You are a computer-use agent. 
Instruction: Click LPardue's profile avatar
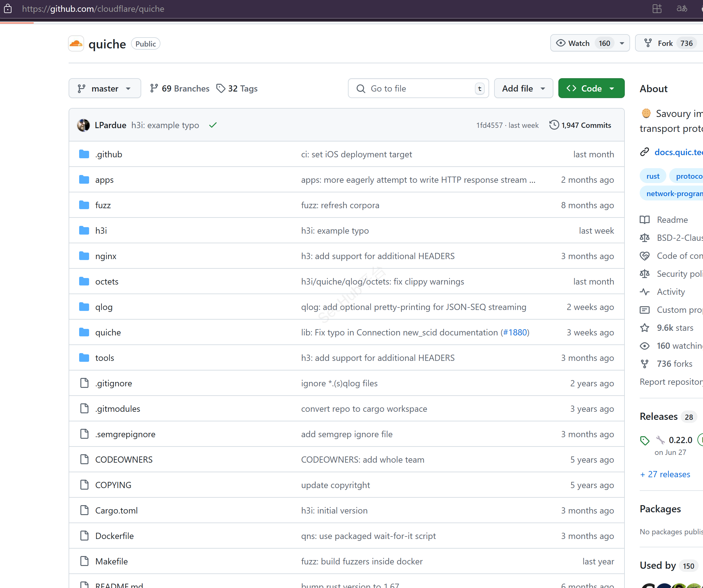click(x=83, y=125)
